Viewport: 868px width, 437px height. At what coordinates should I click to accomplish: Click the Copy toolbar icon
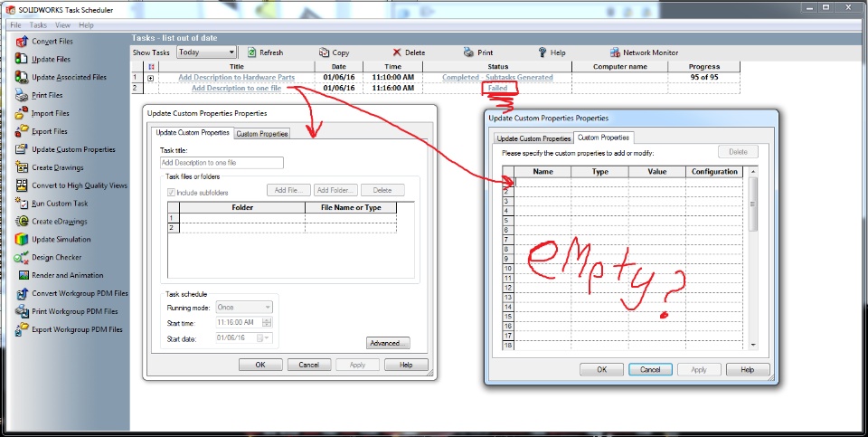(324, 52)
